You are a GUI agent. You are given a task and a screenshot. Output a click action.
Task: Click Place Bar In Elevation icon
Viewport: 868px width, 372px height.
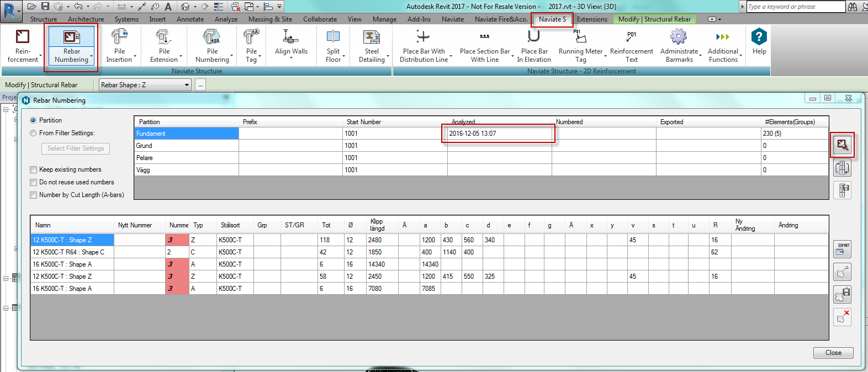(x=533, y=37)
